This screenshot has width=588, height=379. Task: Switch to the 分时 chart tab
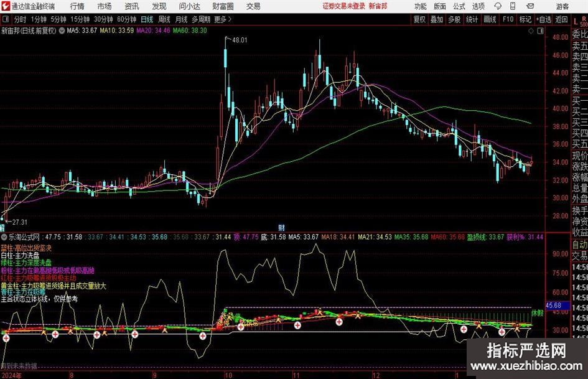(x=20, y=19)
